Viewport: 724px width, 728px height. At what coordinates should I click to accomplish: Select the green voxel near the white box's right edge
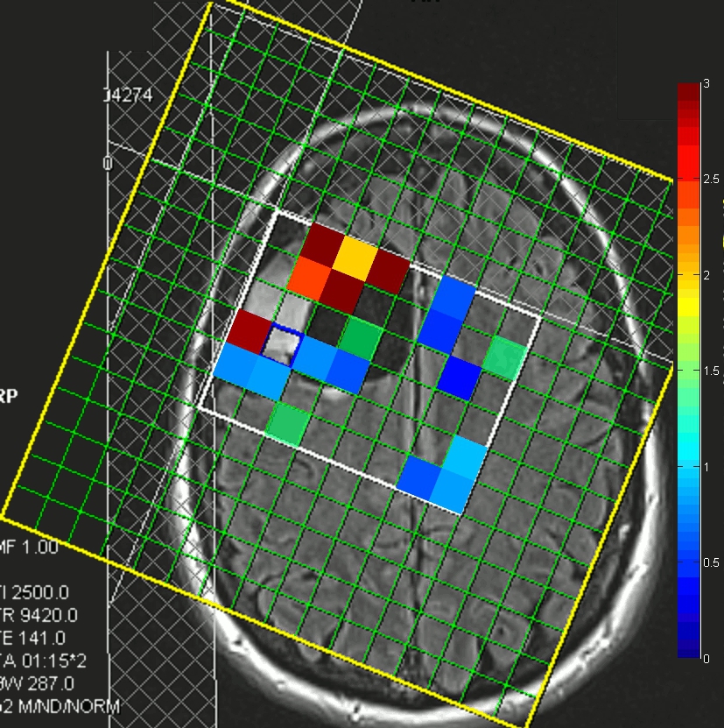[x=504, y=357]
